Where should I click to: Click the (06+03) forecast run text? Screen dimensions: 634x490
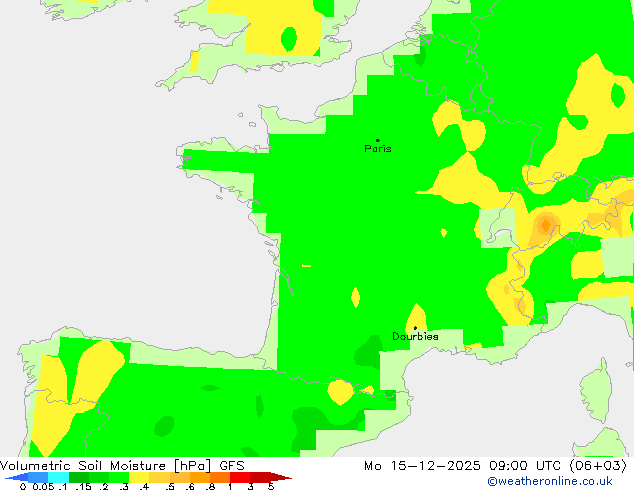[x=598, y=466]
